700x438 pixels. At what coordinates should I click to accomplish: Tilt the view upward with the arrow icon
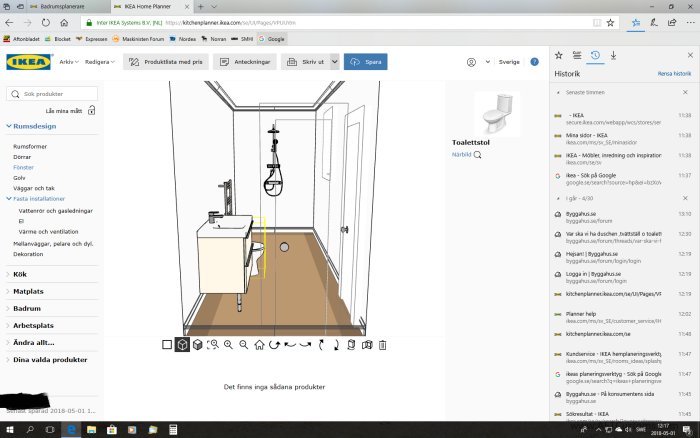click(321, 345)
